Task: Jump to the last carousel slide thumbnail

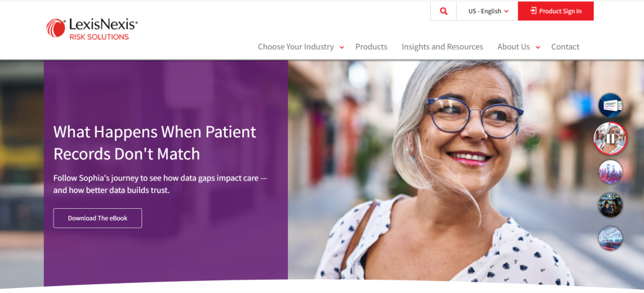Action: tap(610, 238)
